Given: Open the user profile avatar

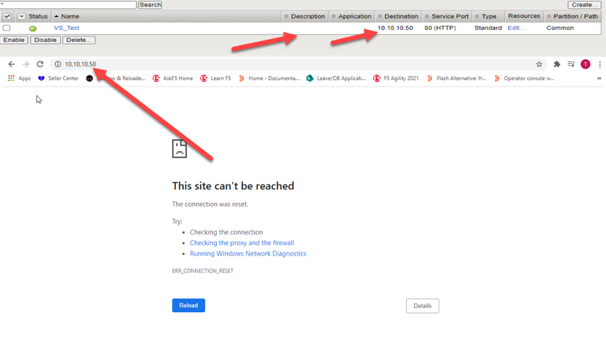Looking at the screenshot, I should (x=585, y=64).
